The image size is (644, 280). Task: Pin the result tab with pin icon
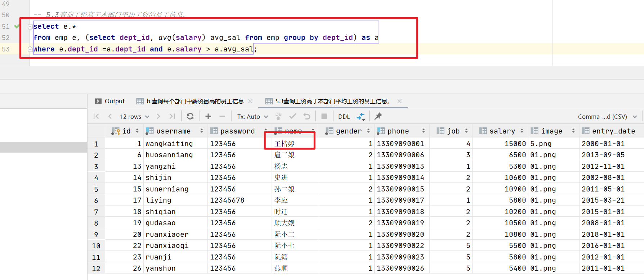pyautogui.click(x=378, y=116)
